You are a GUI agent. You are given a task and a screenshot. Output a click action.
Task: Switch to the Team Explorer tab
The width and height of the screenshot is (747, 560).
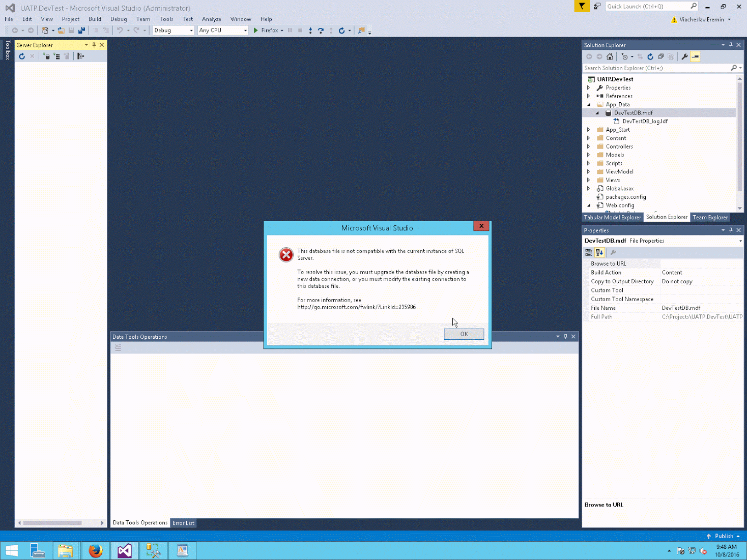pos(710,218)
